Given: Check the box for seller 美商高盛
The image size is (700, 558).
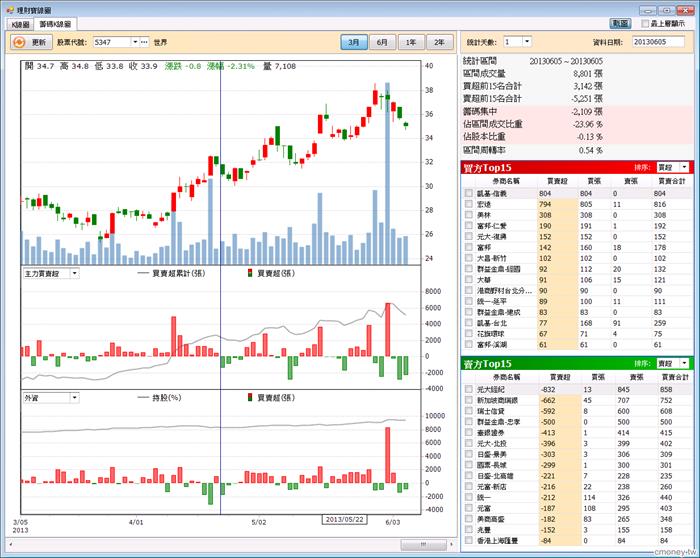Looking at the screenshot, I should (468, 519).
